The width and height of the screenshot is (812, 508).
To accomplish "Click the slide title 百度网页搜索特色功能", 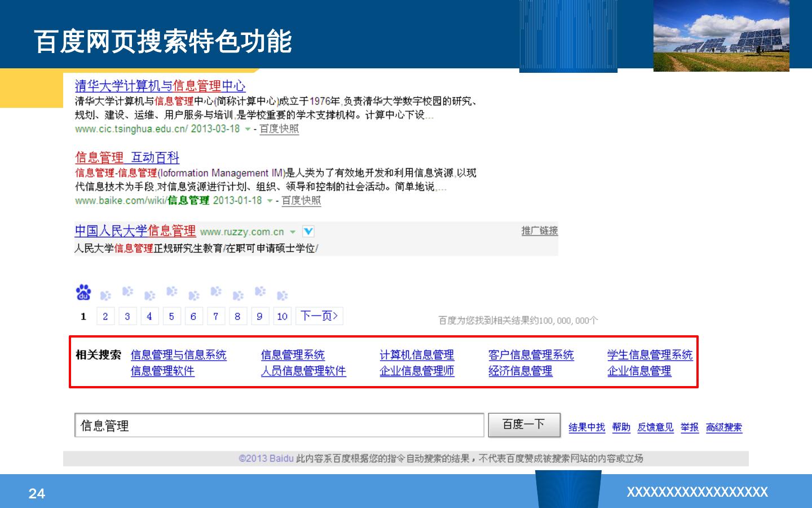I will tap(164, 41).
